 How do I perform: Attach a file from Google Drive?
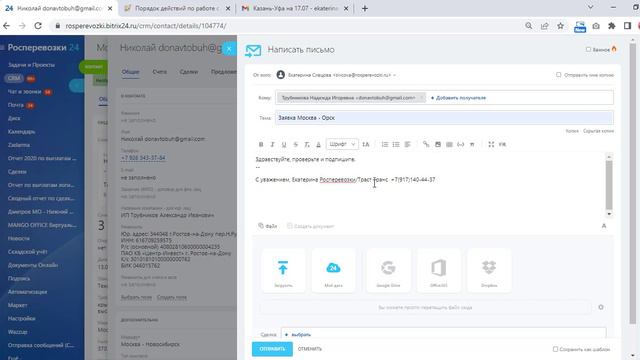388,270
